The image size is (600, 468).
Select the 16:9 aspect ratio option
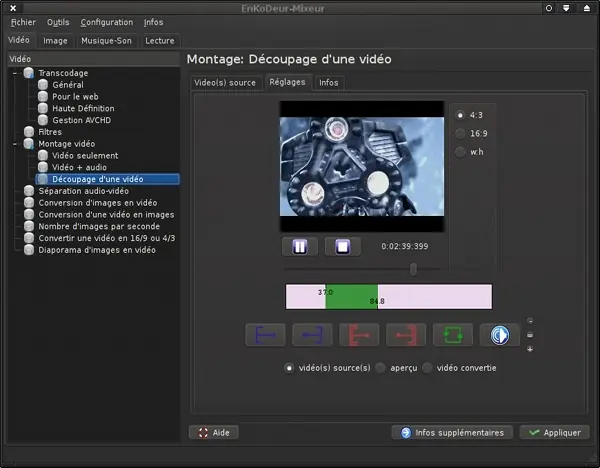pos(460,133)
